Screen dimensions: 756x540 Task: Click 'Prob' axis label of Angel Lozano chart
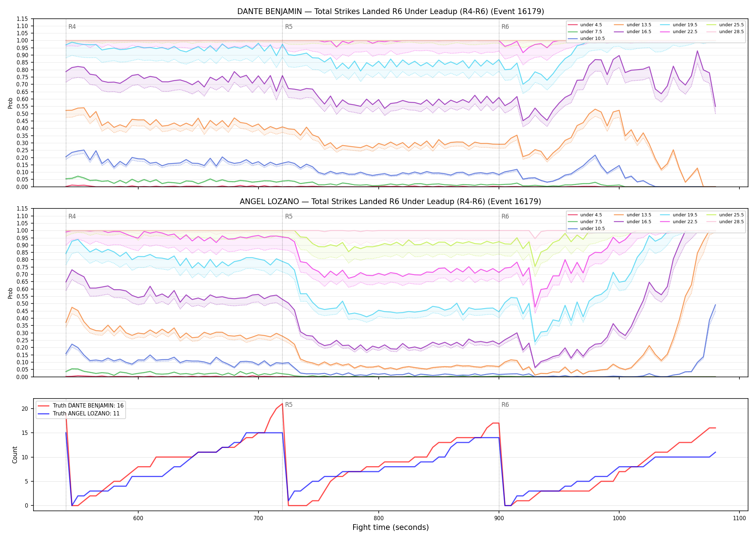pyautogui.click(x=10, y=293)
